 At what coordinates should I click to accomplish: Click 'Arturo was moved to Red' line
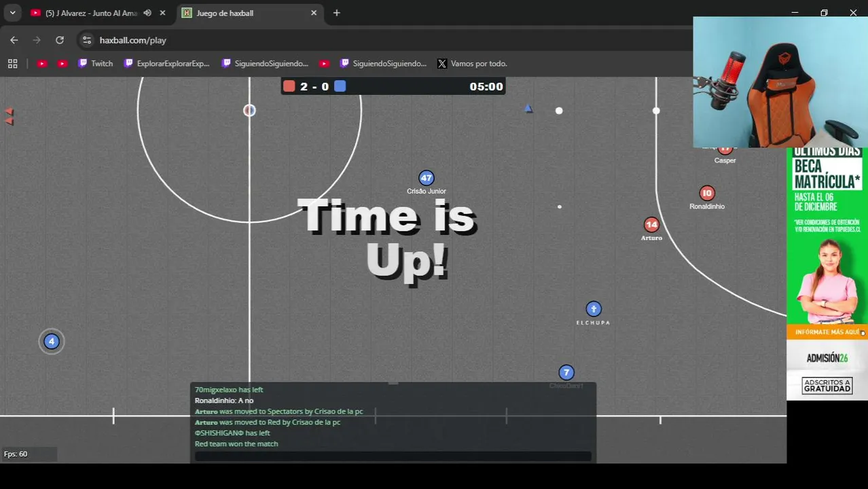[x=268, y=422]
